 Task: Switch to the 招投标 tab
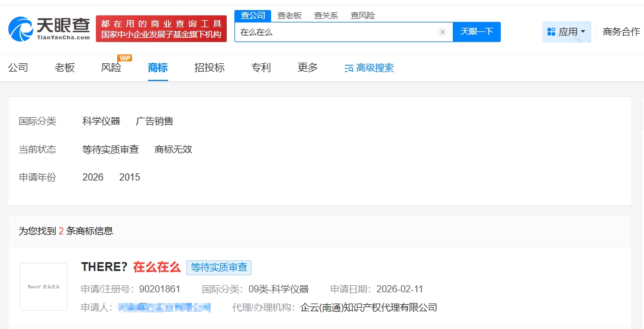click(x=210, y=67)
